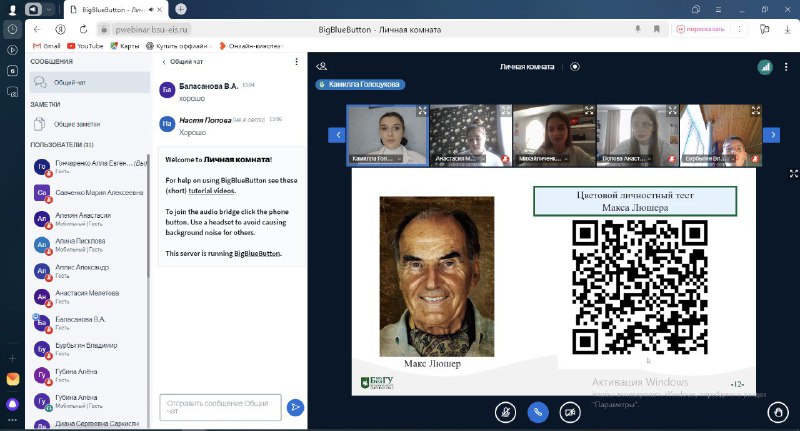This screenshot has height=431, width=800.
Task: Go back with browser back arrow
Action: tap(37, 30)
